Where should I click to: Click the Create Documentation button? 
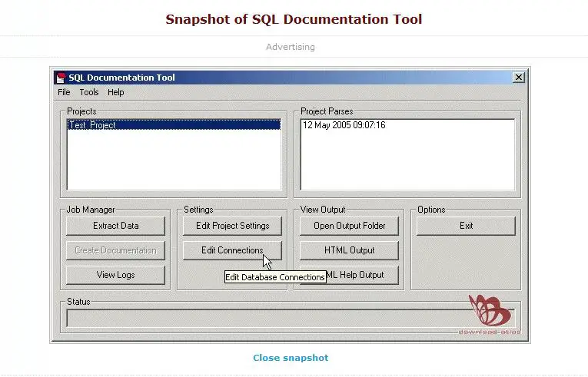pos(115,250)
